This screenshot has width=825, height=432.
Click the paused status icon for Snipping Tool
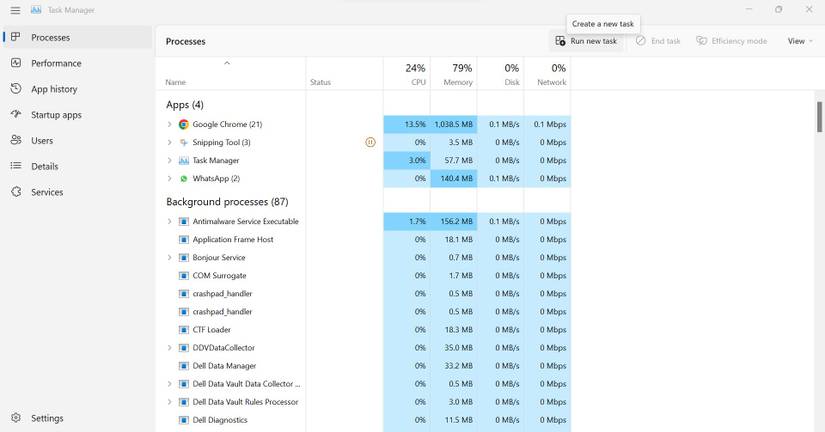point(370,142)
